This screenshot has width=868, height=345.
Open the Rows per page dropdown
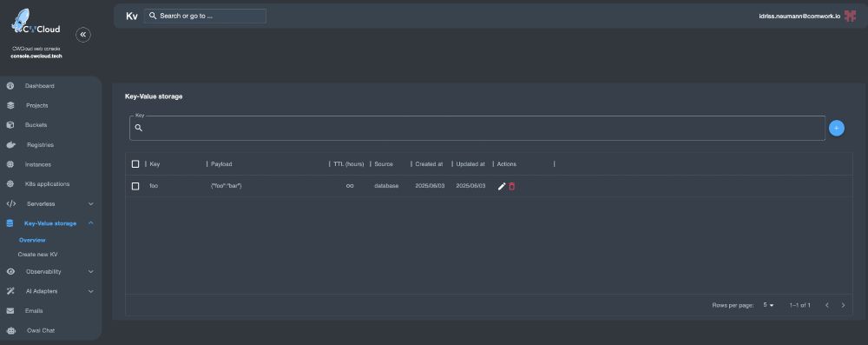pyautogui.click(x=768, y=305)
